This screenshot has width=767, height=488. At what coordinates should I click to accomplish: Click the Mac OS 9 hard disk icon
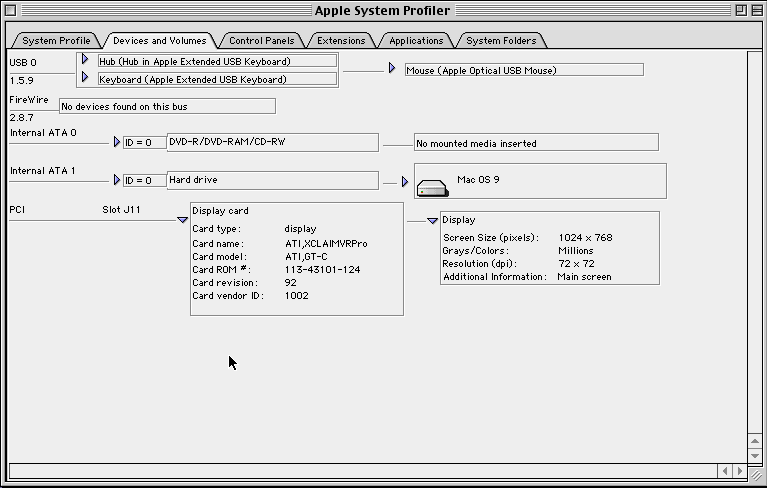pos(432,188)
